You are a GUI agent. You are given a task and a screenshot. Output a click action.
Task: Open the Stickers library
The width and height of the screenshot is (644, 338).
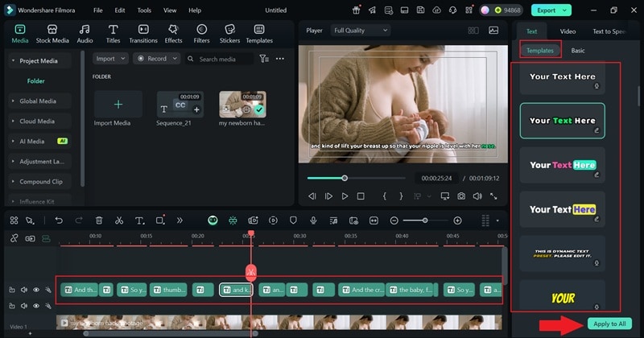(229, 34)
